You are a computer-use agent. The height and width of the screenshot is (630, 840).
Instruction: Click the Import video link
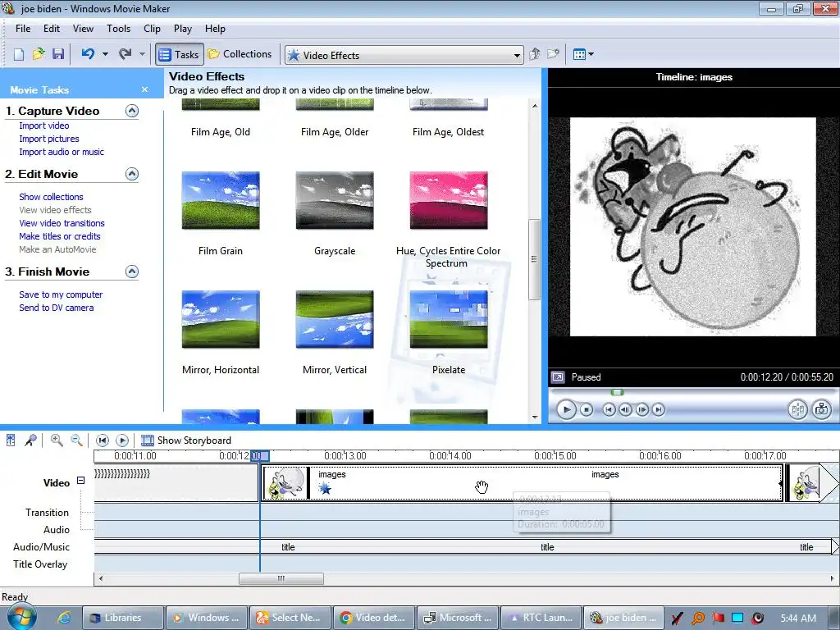[44, 126]
